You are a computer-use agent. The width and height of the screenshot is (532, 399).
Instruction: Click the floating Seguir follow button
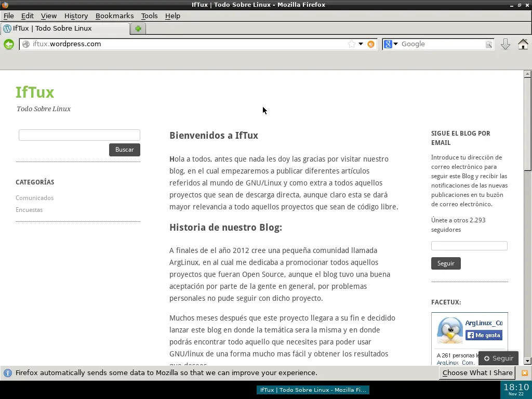498,358
